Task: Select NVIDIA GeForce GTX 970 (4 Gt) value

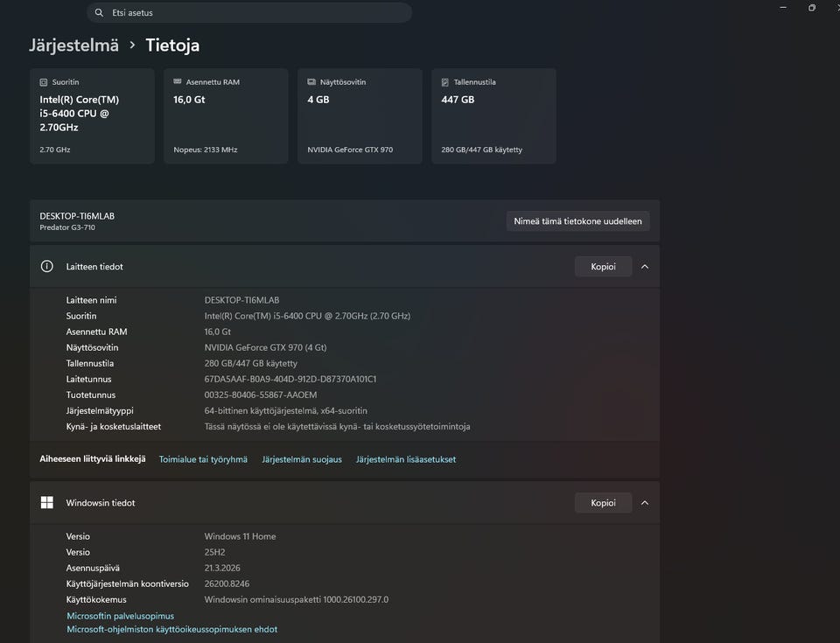Action: tap(265, 347)
